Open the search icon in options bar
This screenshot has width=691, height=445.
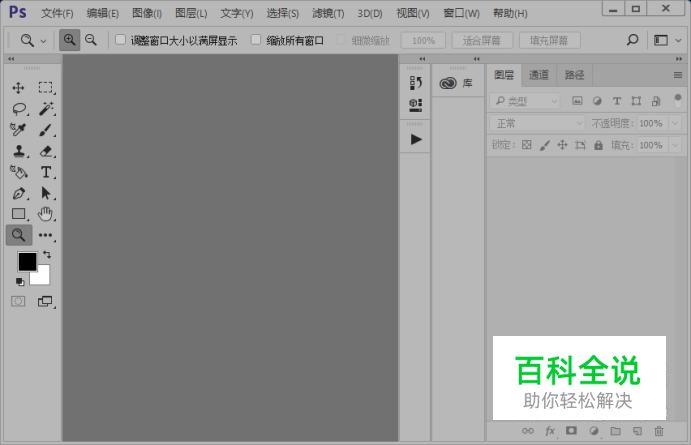pos(632,40)
